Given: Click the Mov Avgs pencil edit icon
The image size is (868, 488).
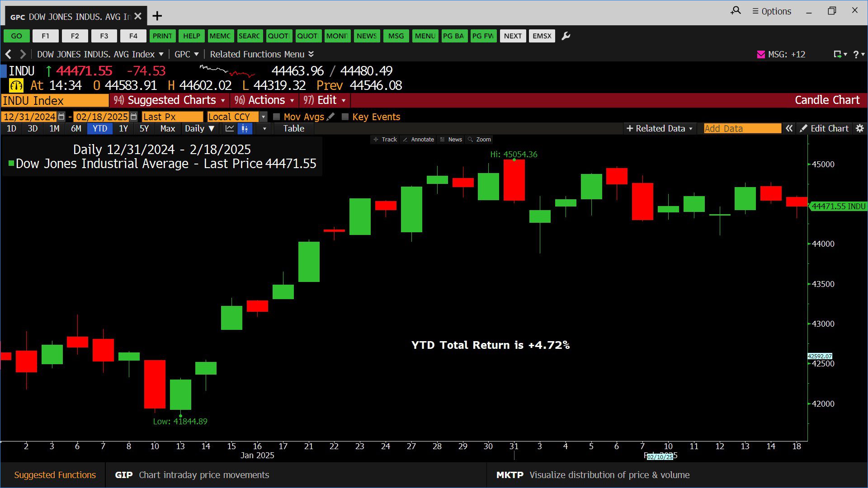Looking at the screenshot, I should point(331,117).
